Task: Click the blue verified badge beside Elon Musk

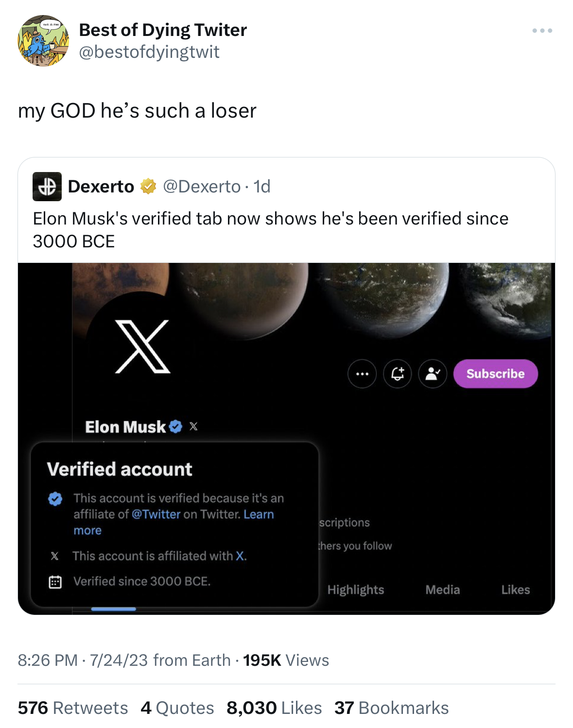Action: click(x=175, y=427)
